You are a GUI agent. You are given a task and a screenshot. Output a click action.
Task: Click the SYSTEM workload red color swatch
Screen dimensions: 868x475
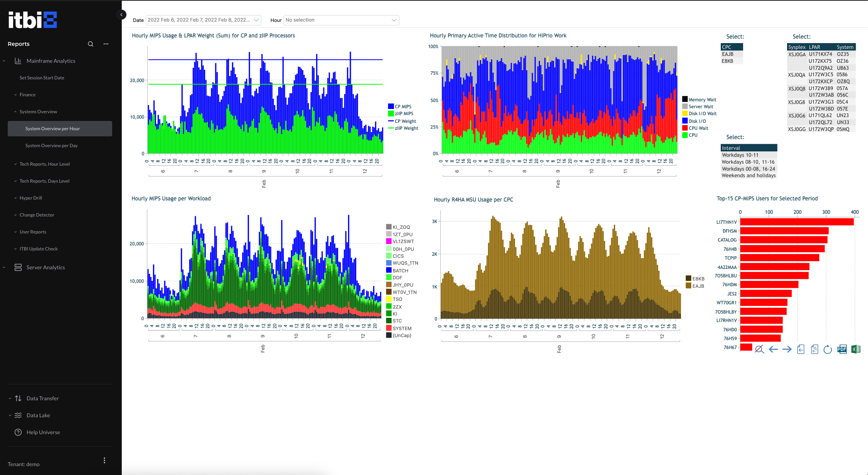click(389, 328)
